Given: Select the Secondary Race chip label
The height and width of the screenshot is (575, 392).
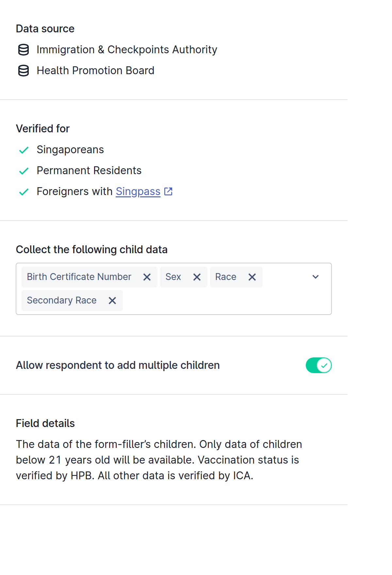Looking at the screenshot, I should [x=62, y=301].
